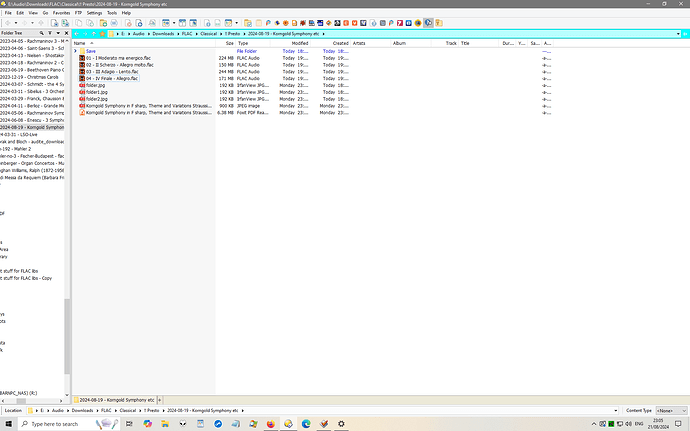
Task: Click the folder tree scrollbar down arrow
Action: 67,395
